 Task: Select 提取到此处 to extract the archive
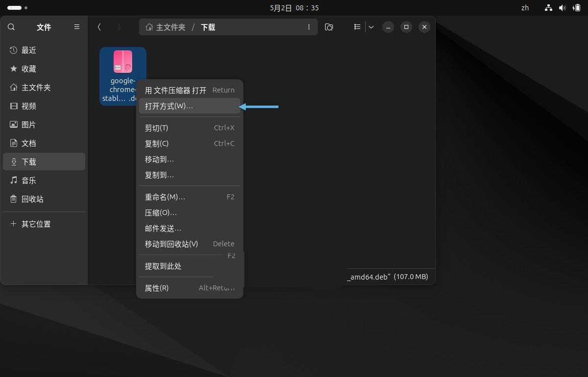[163, 266]
